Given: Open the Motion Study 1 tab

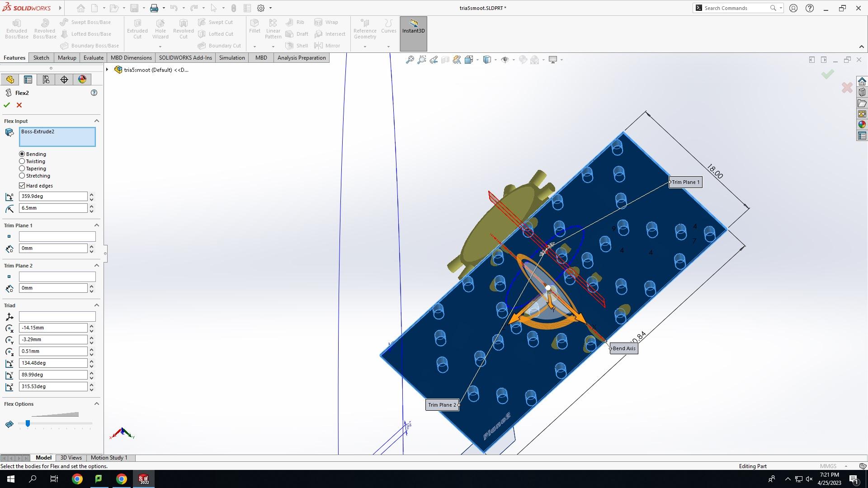Looking at the screenshot, I should [x=109, y=458].
